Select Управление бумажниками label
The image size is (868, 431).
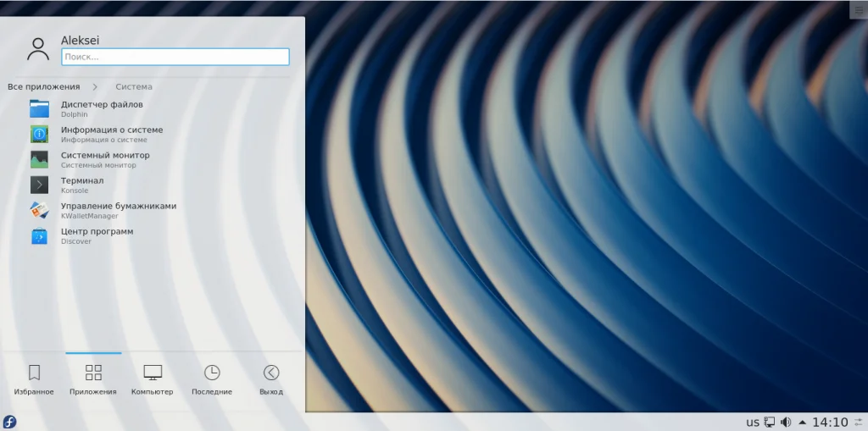119,207
